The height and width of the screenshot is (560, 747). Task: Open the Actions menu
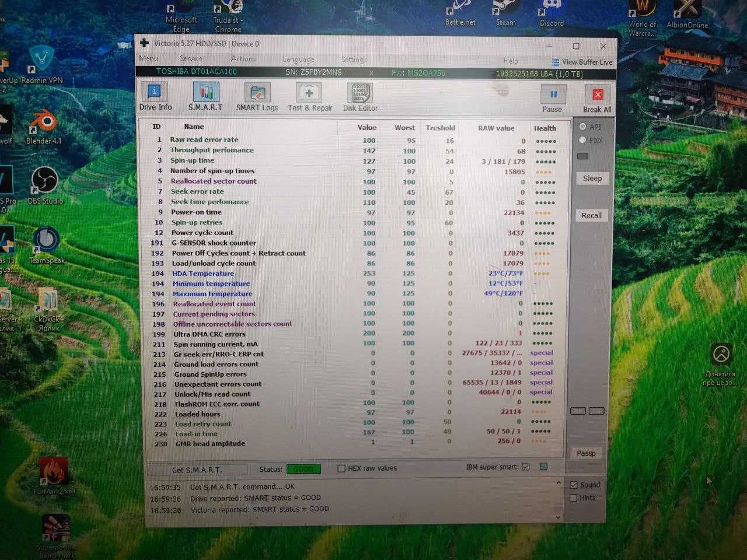(243, 59)
